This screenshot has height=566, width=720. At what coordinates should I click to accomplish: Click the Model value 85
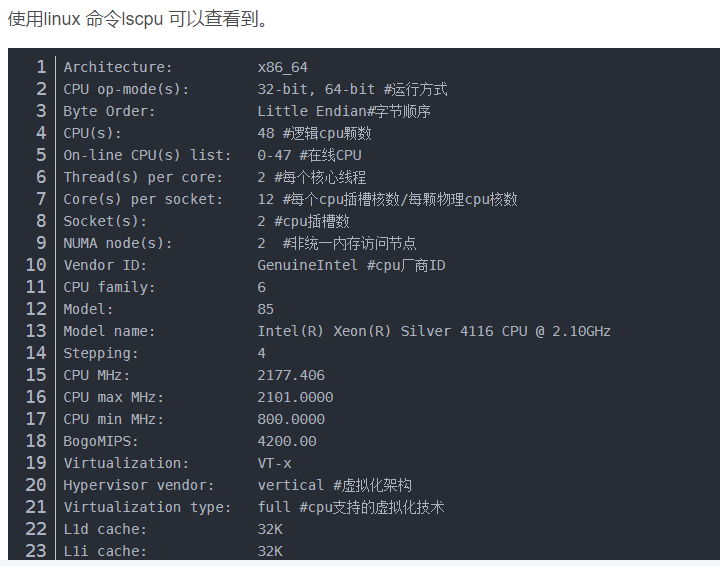(x=265, y=310)
